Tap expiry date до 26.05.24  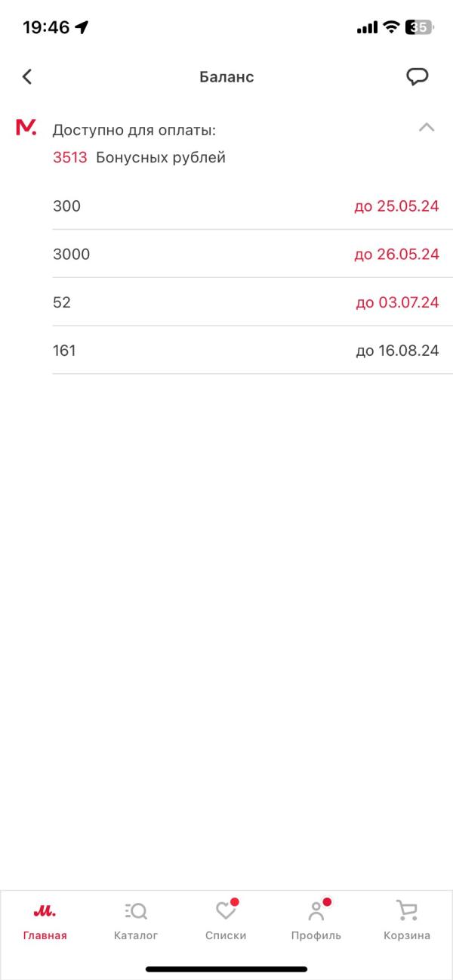pos(396,254)
